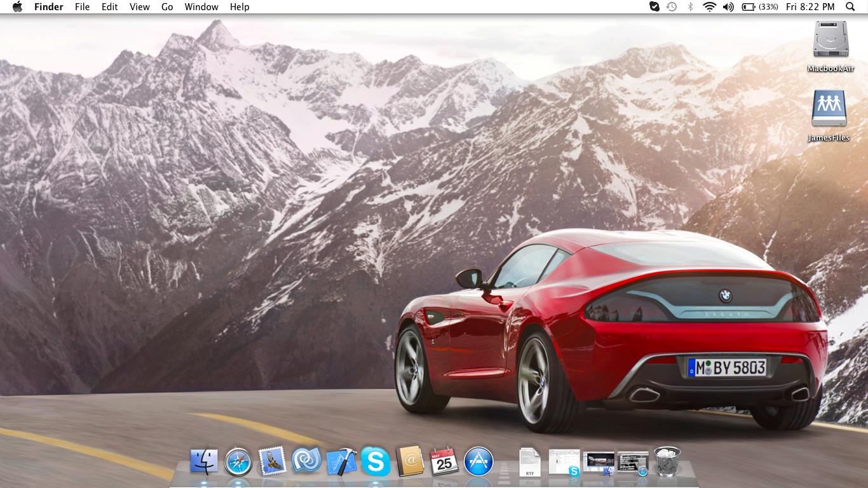Click the Fri 8:22 PM clock

coord(810,6)
